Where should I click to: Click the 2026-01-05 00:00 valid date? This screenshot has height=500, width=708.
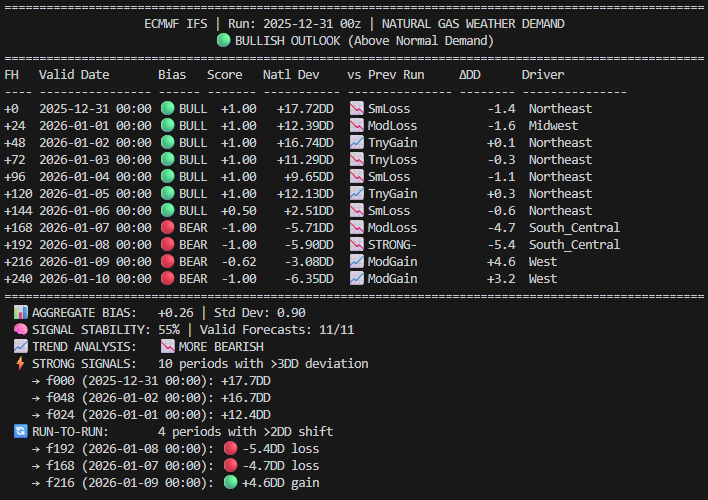click(x=95, y=193)
